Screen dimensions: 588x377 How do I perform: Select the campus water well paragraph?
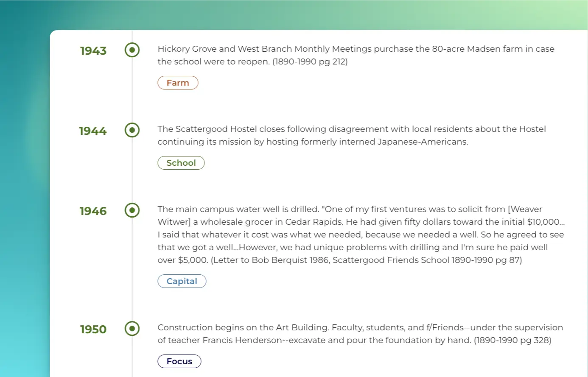361,235
